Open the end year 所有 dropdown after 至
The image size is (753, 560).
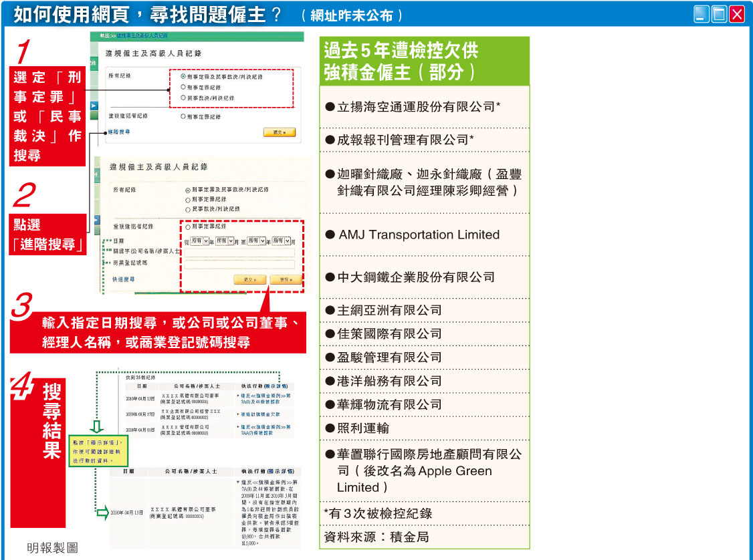click(256, 241)
